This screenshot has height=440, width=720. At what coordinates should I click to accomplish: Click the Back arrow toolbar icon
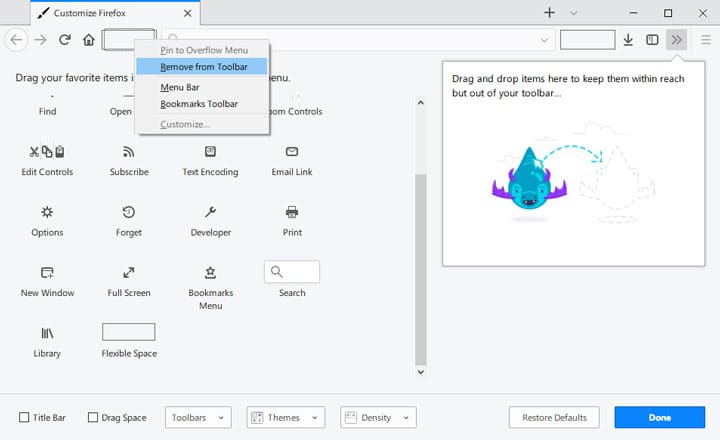(16, 40)
